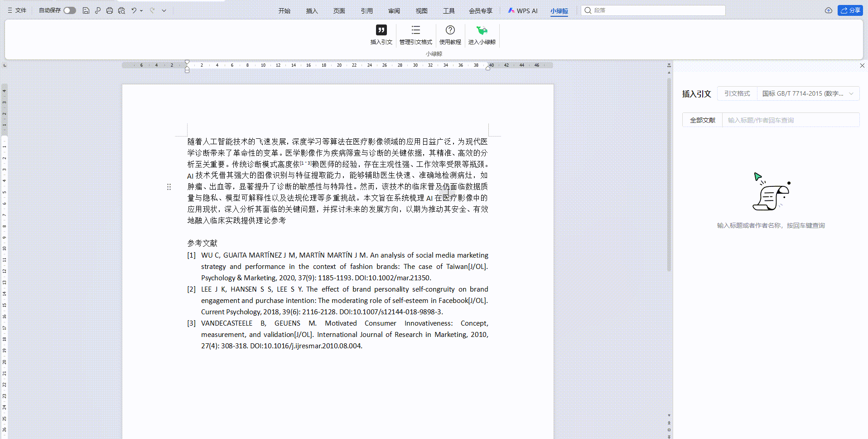Switch to the 引用 ribbon tab
The width and height of the screenshot is (868, 439).
(x=366, y=11)
